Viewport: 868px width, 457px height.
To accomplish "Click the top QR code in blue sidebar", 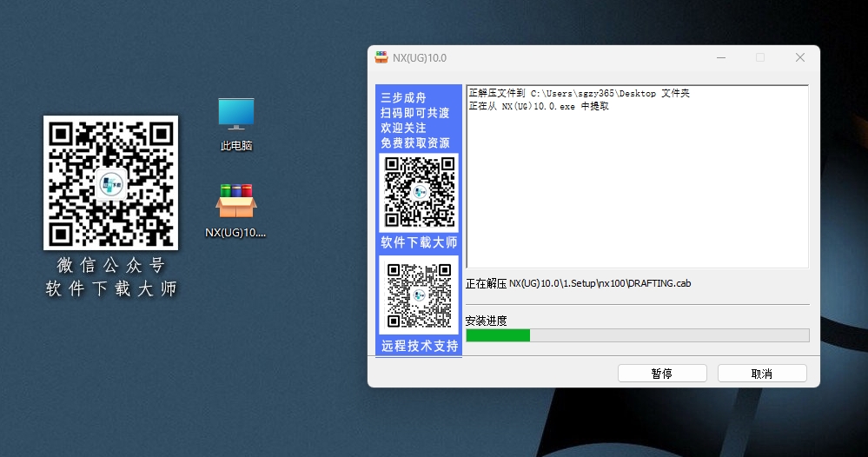I will [419, 192].
